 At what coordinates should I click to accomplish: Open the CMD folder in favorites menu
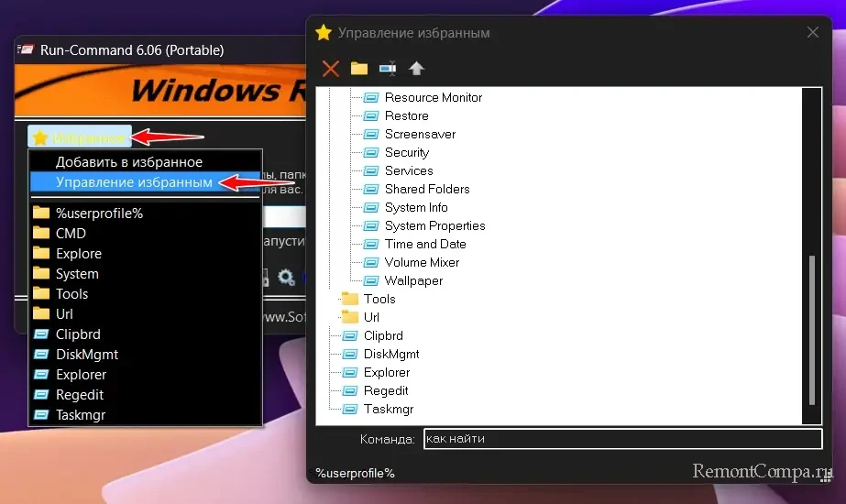pyautogui.click(x=71, y=234)
